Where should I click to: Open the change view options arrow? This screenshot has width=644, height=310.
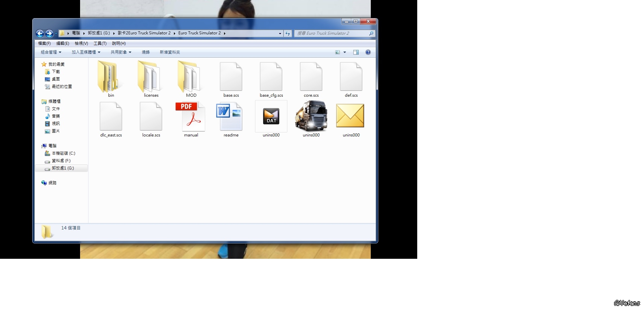point(345,52)
